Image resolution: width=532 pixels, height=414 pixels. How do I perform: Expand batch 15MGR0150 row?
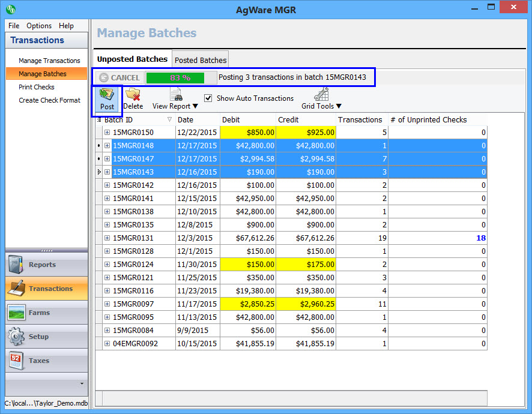107,133
